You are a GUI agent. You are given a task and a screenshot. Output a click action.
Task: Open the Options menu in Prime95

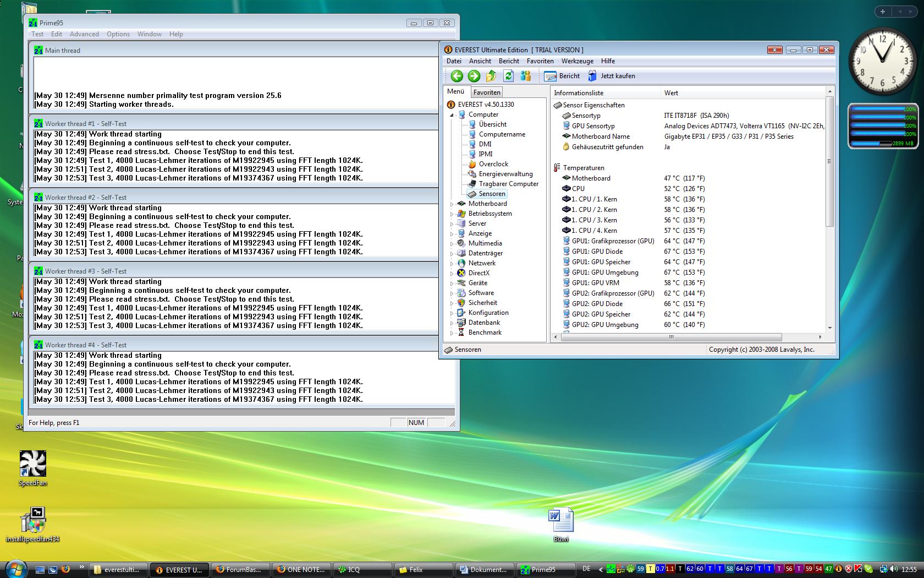click(x=118, y=34)
